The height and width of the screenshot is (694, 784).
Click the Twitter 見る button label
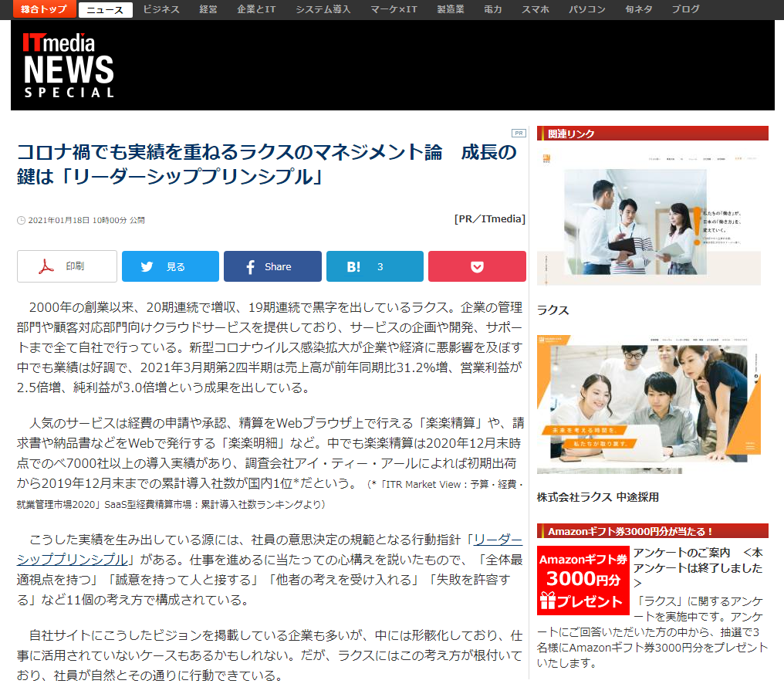pyautogui.click(x=175, y=266)
